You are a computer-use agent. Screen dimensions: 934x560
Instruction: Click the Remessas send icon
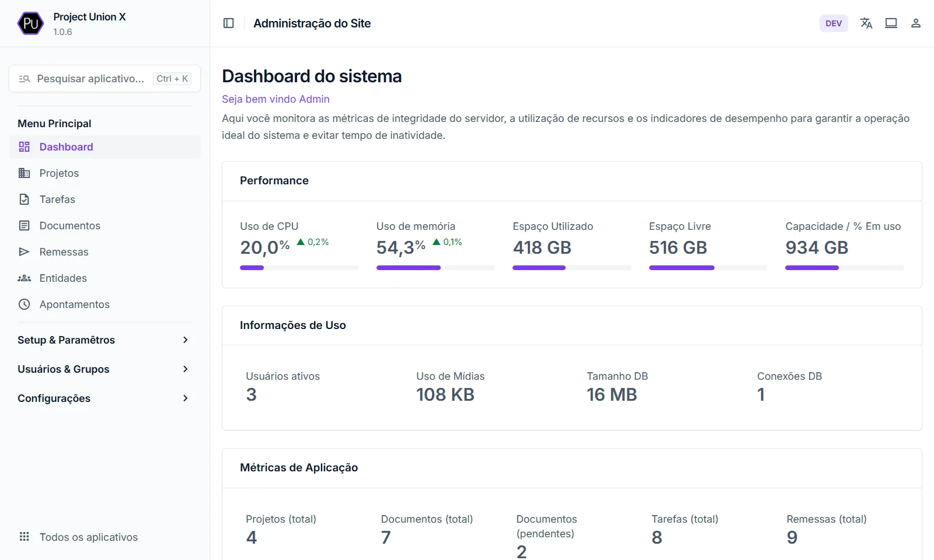click(24, 252)
